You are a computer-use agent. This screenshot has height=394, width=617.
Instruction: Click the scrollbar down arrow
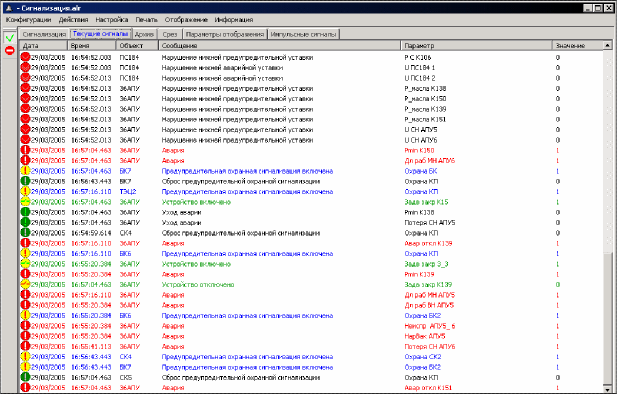click(607, 389)
